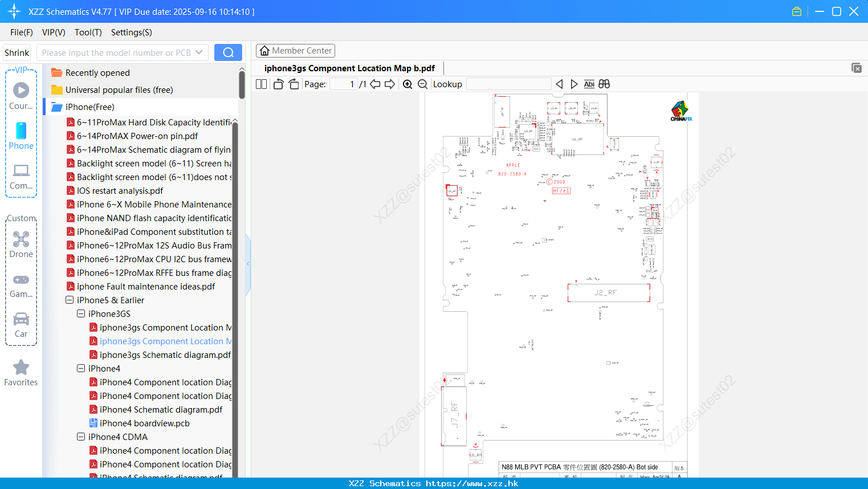This screenshot has height=489, width=868.
Task: Open VIP(V) menu
Action: tap(54, 32)
